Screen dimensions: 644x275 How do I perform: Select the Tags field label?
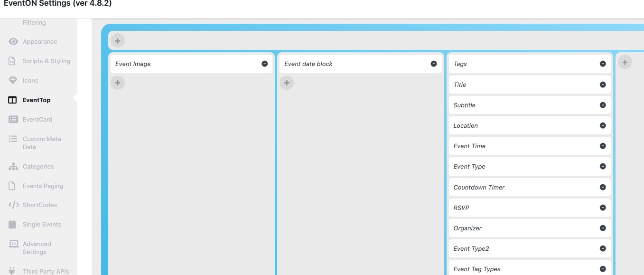pos(460,64)
